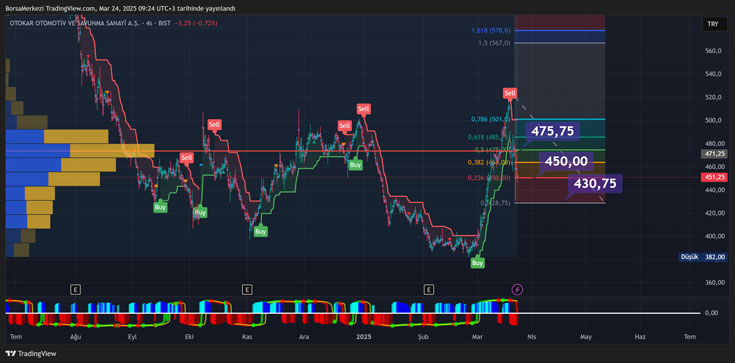
Task: Click the BIST exchange label in header
Action: coord(164,23)
